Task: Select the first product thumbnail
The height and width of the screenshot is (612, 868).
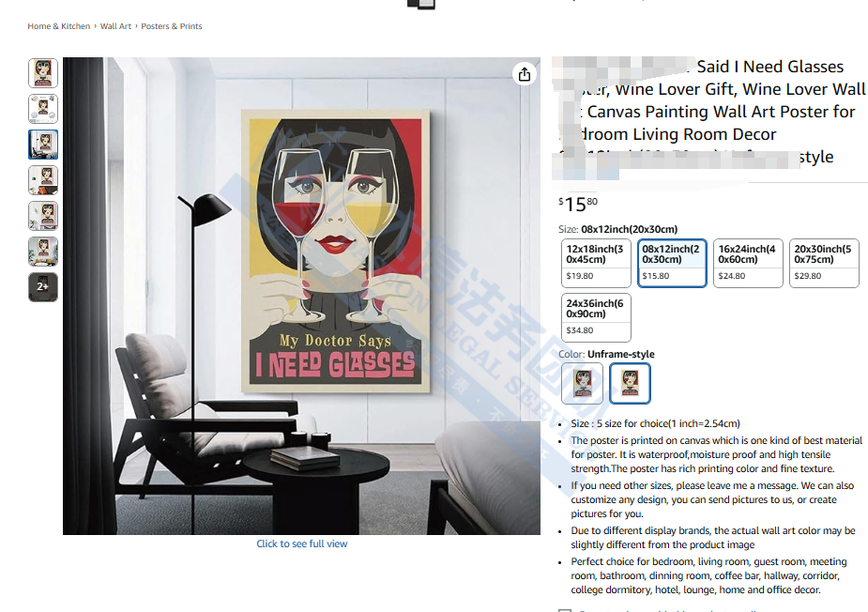Action: [43, 73]
